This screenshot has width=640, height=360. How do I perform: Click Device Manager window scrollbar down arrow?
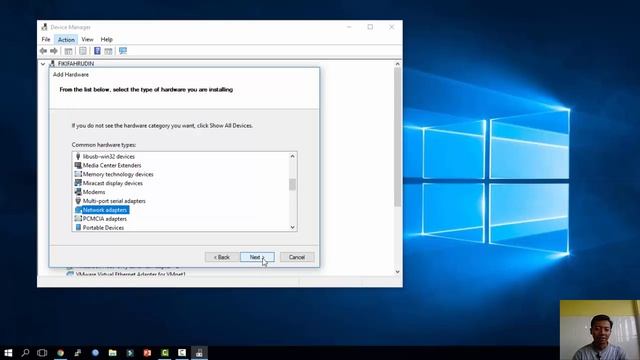coord(398,272)
